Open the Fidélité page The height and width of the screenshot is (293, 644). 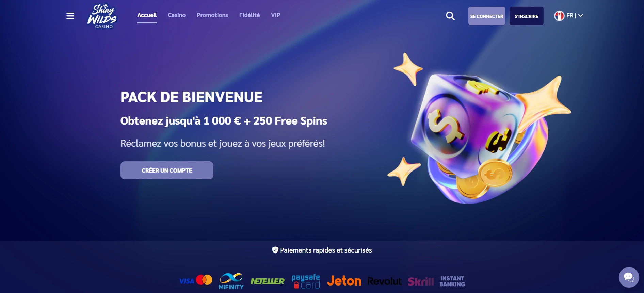[249, 15]
